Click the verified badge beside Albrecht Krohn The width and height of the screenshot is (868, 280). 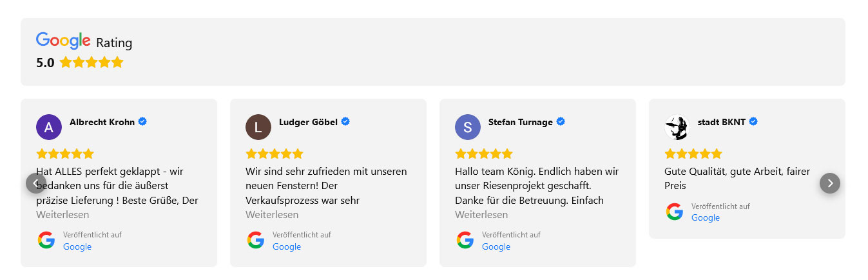[142, 121]
